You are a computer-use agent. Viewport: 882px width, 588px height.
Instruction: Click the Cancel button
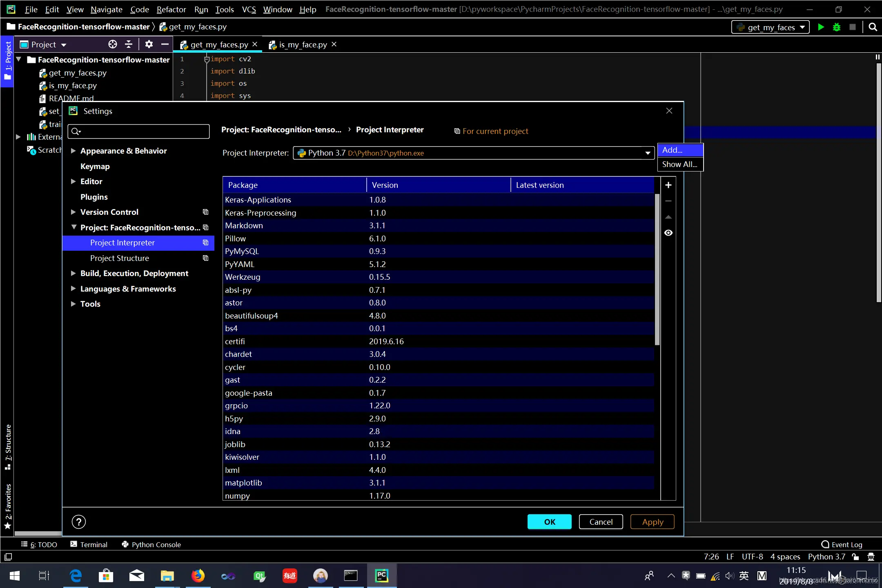[x=601, y=521]
